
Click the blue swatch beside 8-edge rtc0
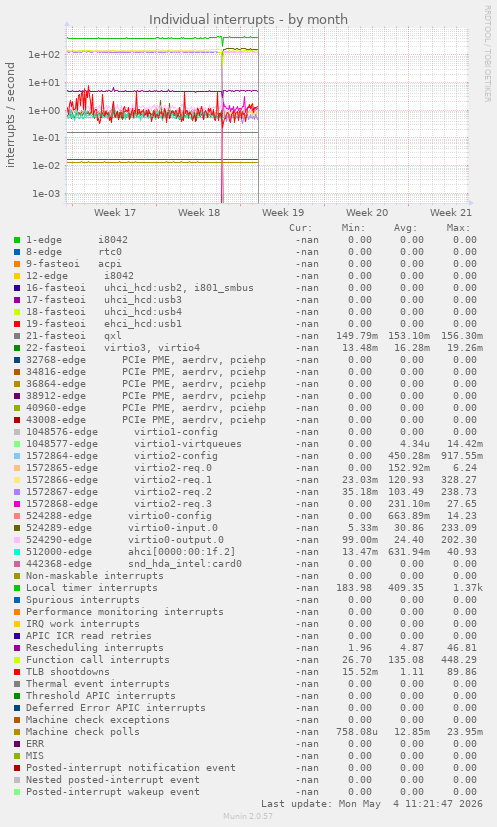coord(17,252)
